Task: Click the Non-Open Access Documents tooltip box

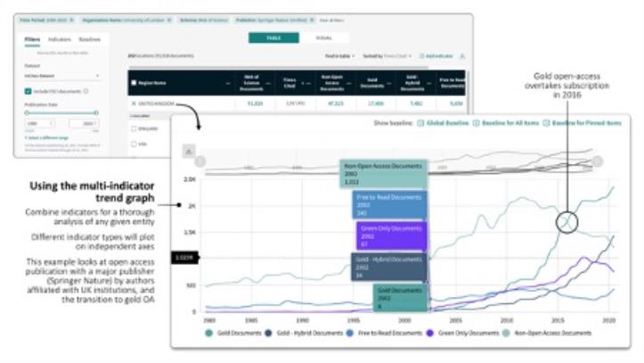Action: click(x=384, y=174)
